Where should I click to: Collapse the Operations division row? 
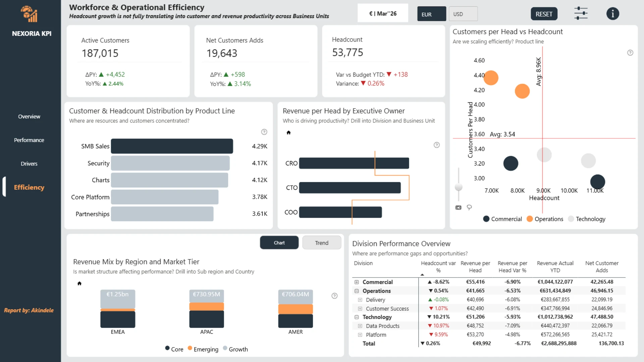(357, 291)
